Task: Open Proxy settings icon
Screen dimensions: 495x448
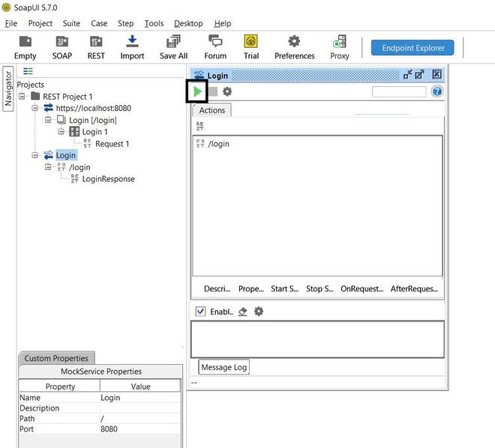Action: (x=340, y=47)
